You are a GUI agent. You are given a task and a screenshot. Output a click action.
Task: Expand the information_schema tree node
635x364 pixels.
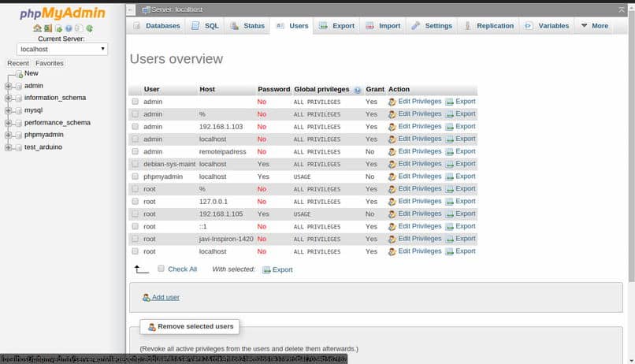(8, 98)
